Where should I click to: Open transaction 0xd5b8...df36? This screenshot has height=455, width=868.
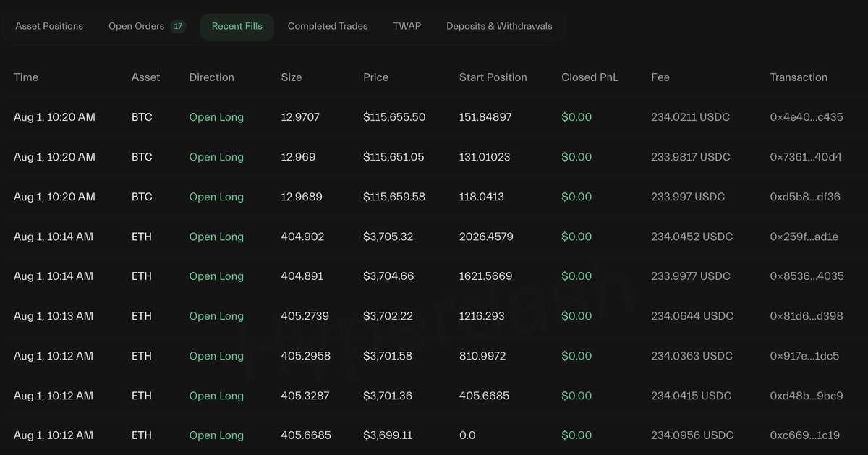(x=805, y=197)
